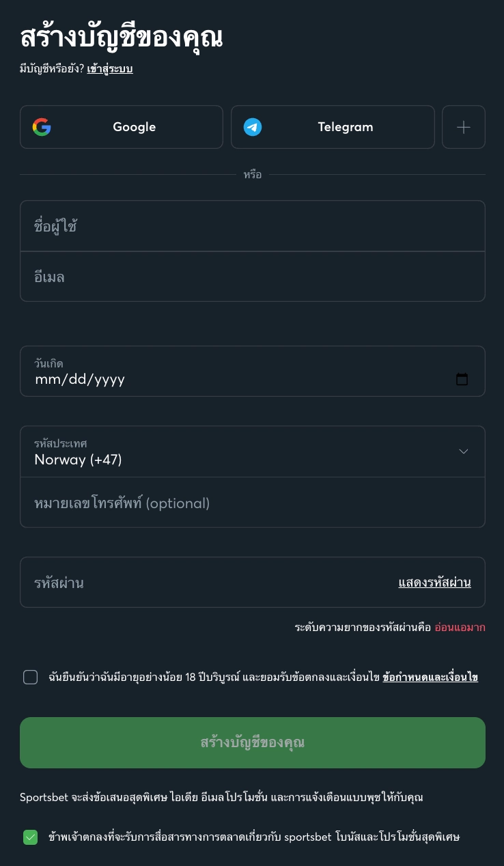Sign up with Telegram button
Screen dimensions: 504x866
[333, 127]
